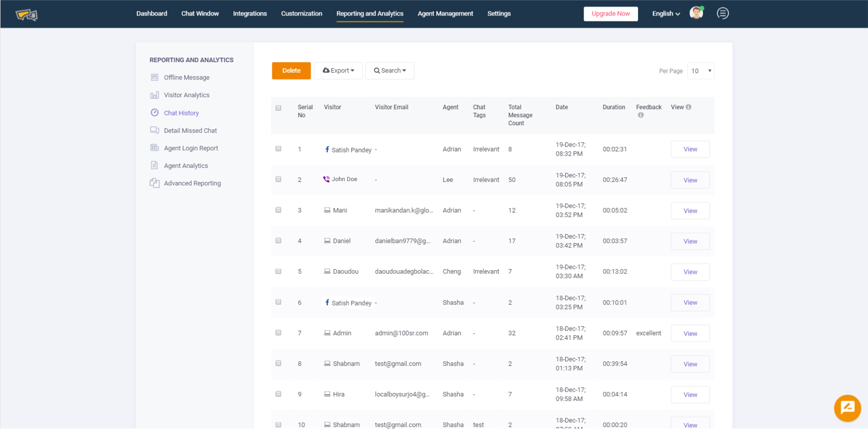Check the box for Hira row
Screen dimensions: 868x429
click(x=278, y=394)
